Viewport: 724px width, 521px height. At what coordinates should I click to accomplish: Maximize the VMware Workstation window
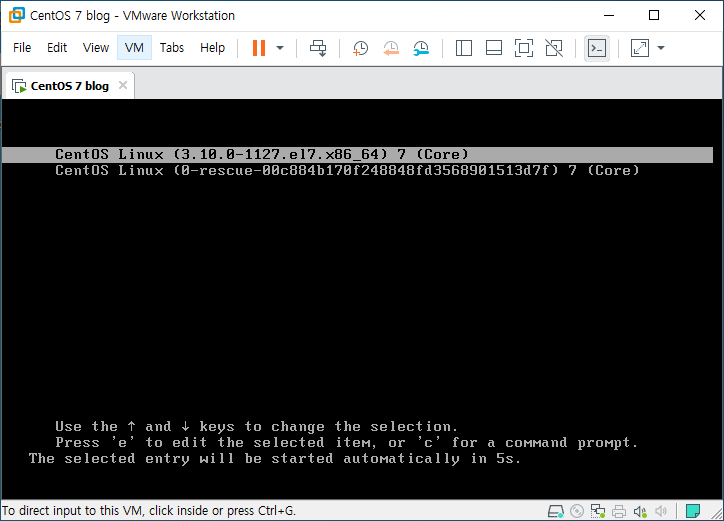click(x=654, y=15)
